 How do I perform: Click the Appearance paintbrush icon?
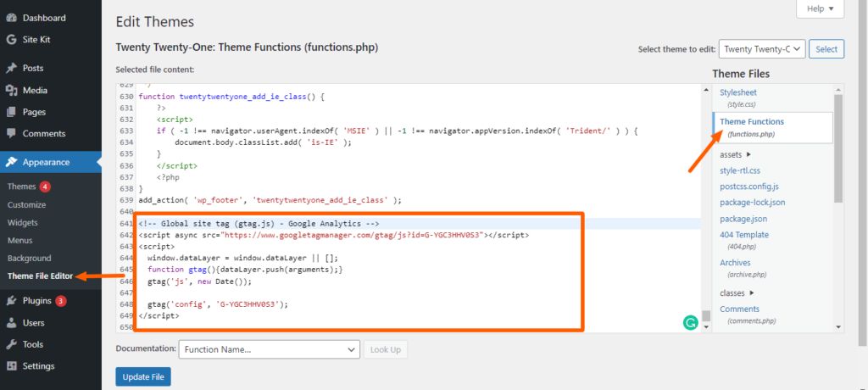11,162
